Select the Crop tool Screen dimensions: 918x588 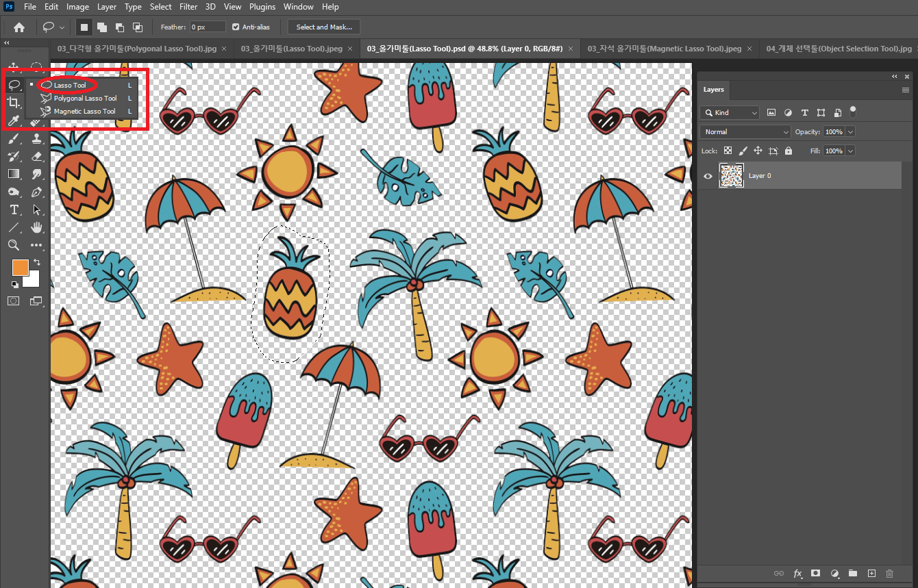tap(14, 103)
